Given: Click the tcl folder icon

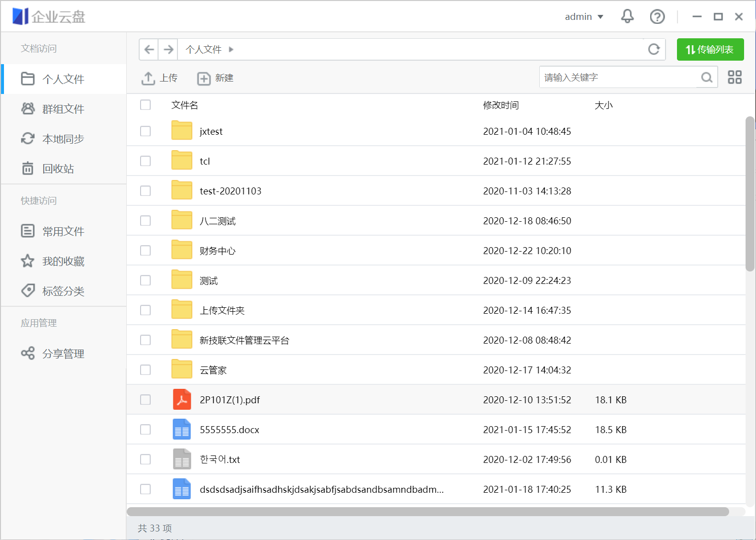Looking at the screenshot, I should coord(182,160).
